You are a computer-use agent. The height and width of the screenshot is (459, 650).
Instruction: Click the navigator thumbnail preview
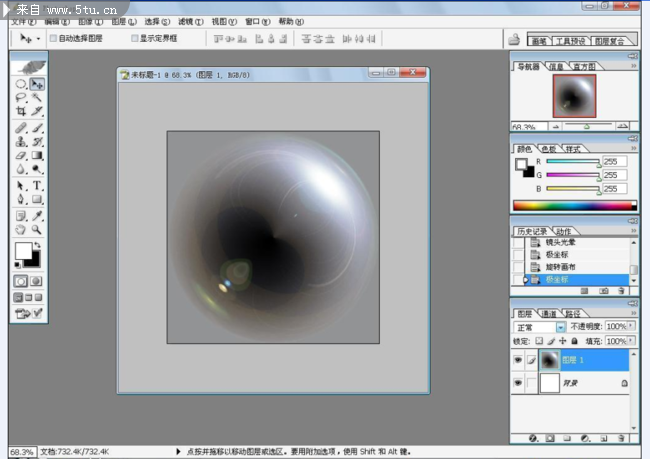point(574,96)
